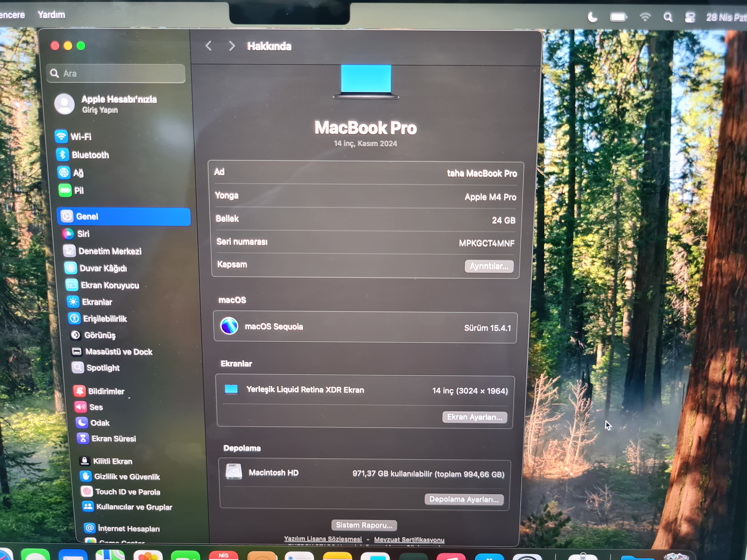Click the Ayrıntılar button for Kapsam

tap(489, 266)
